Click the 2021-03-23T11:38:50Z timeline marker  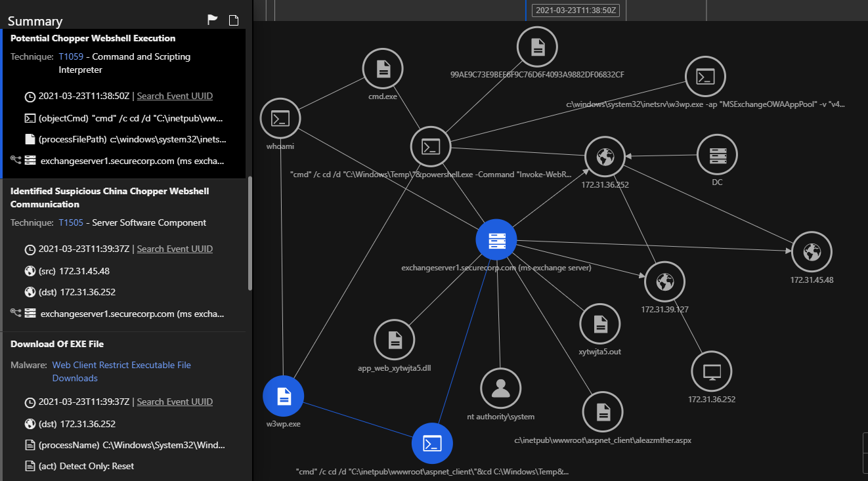[576, 10]
